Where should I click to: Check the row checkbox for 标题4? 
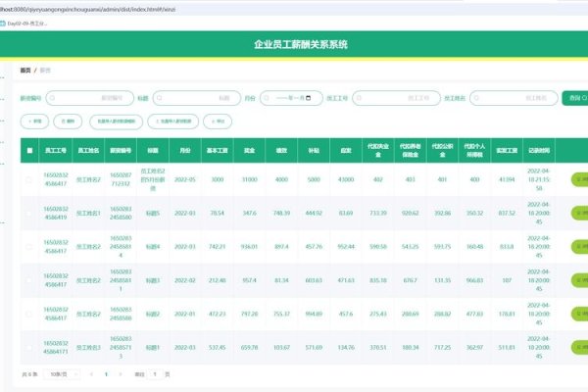point(29,247)
